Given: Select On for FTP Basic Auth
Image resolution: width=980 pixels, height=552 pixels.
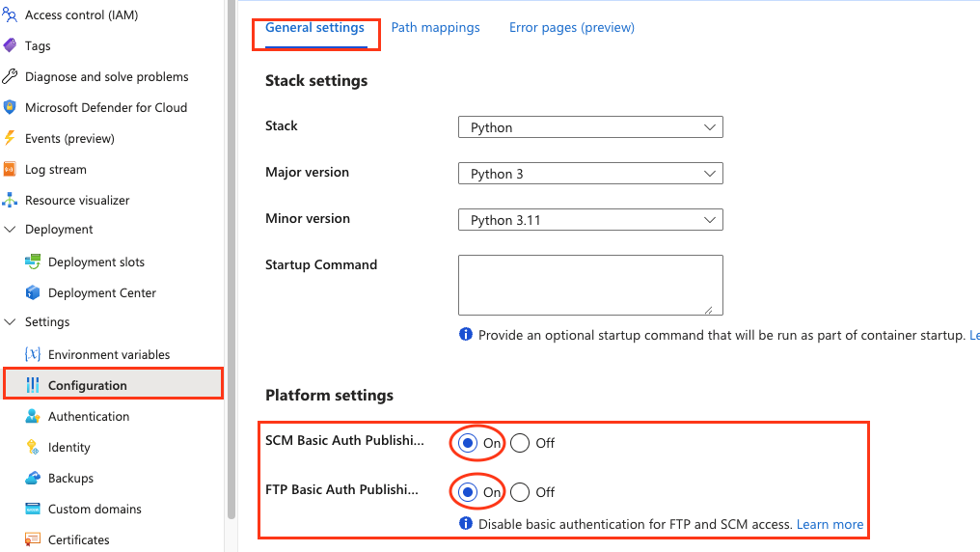Looking at the screenshot, I should (468, 492).
